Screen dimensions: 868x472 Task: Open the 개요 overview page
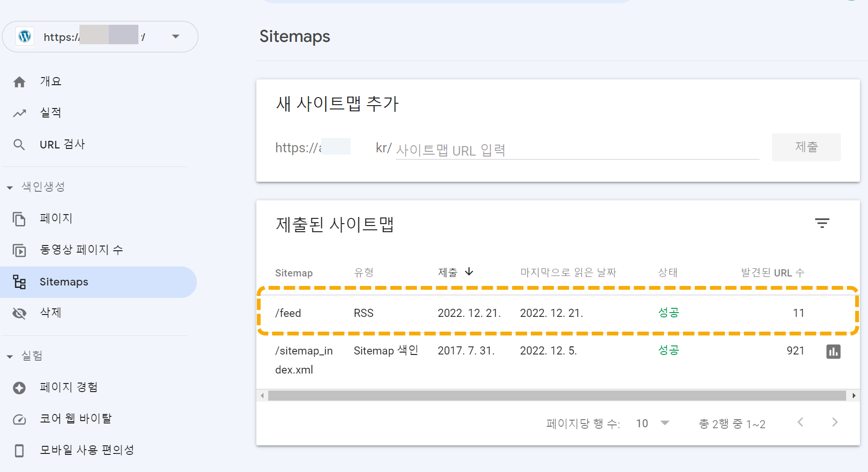[x=50, y=81]
